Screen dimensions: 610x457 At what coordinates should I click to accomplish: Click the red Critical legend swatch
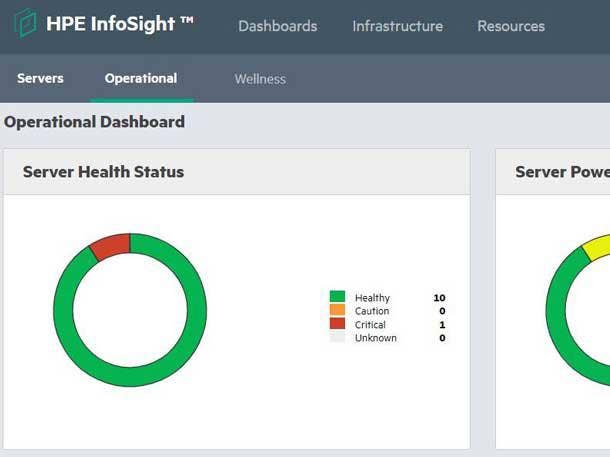click(x=337, y=324)
